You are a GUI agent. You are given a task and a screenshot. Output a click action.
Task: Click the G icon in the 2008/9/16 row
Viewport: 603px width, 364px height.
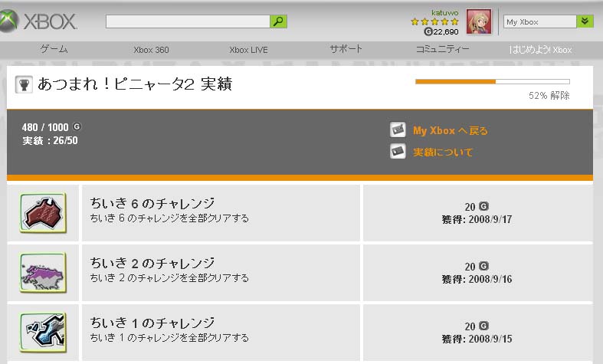click(483, 266)
